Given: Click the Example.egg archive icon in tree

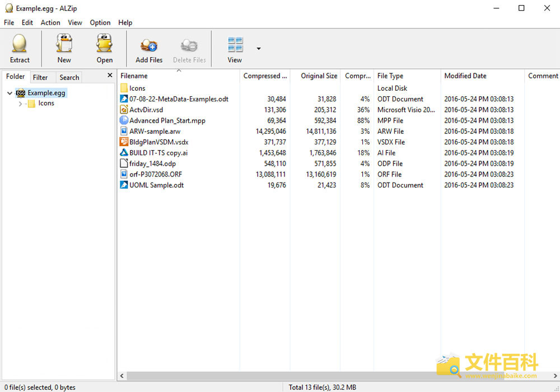Looking at the screenshot, I should pos(21,93).
